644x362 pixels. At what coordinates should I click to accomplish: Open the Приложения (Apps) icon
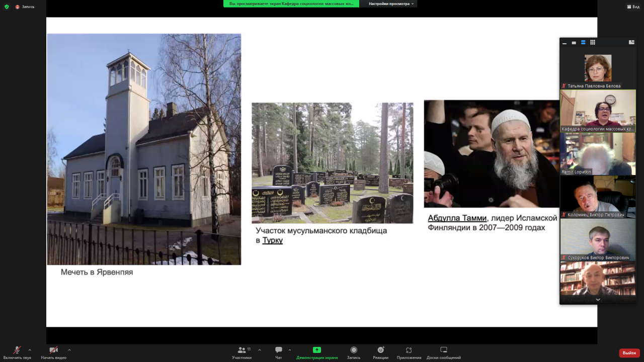pyautogui.click(x=409, y=353)
